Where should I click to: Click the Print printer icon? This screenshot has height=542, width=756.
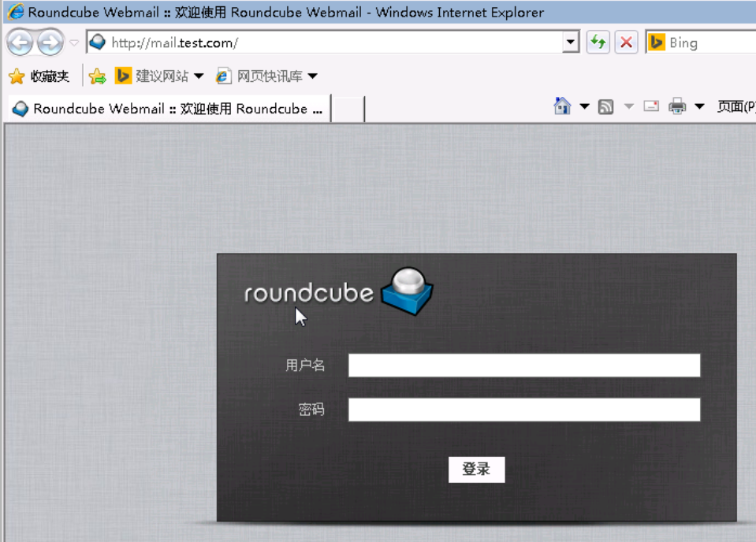point(677,106)
